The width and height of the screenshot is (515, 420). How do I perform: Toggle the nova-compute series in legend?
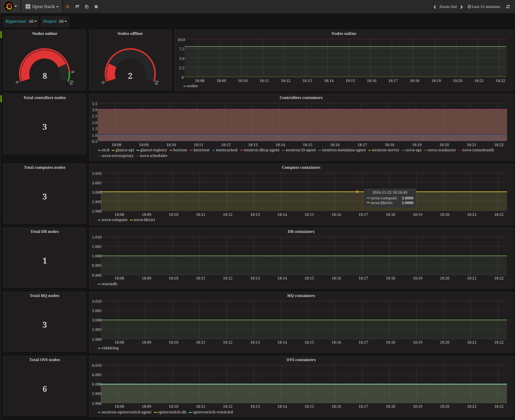click(x=114, y=220)
